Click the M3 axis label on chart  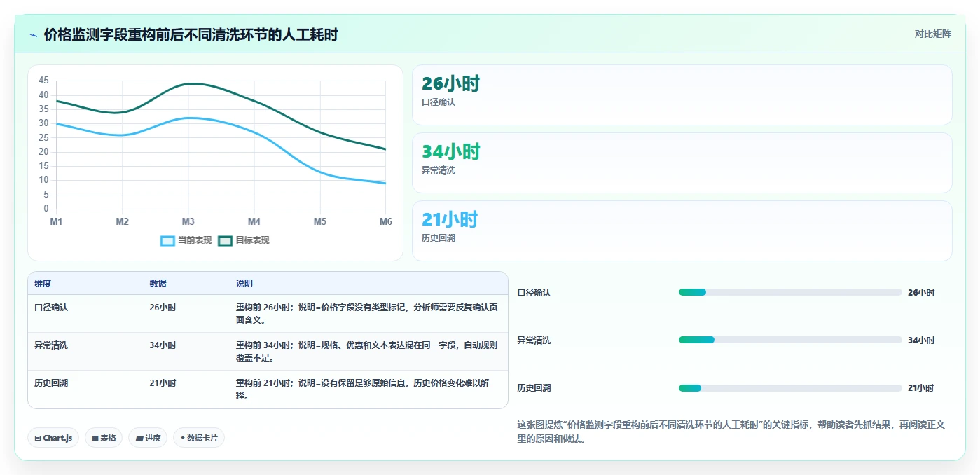coord(188,221)
